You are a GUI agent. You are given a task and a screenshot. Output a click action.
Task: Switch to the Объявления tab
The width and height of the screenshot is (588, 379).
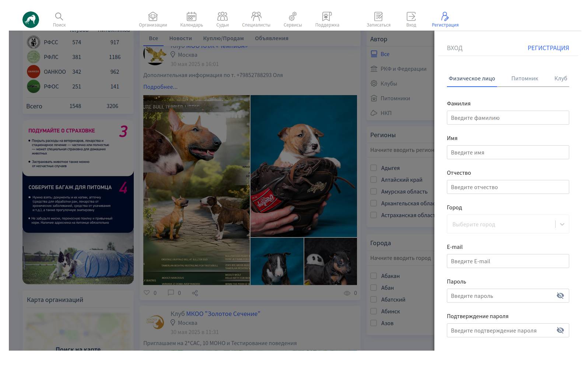(272, 38)
